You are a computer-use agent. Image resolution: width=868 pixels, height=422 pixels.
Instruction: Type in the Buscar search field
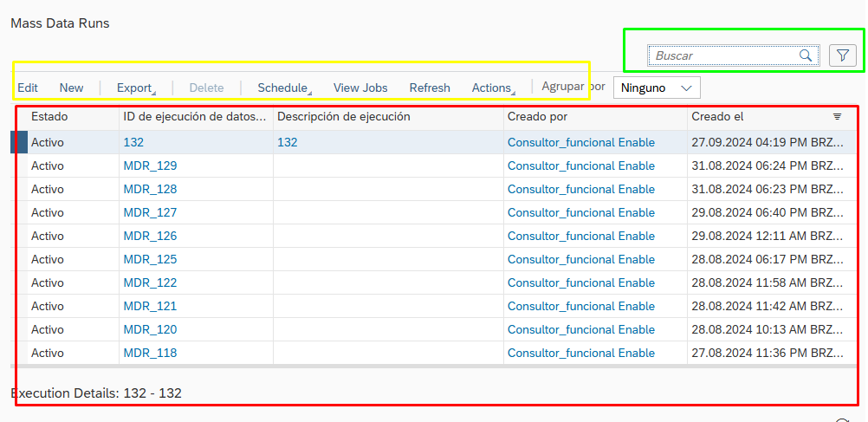pos(723,55)
